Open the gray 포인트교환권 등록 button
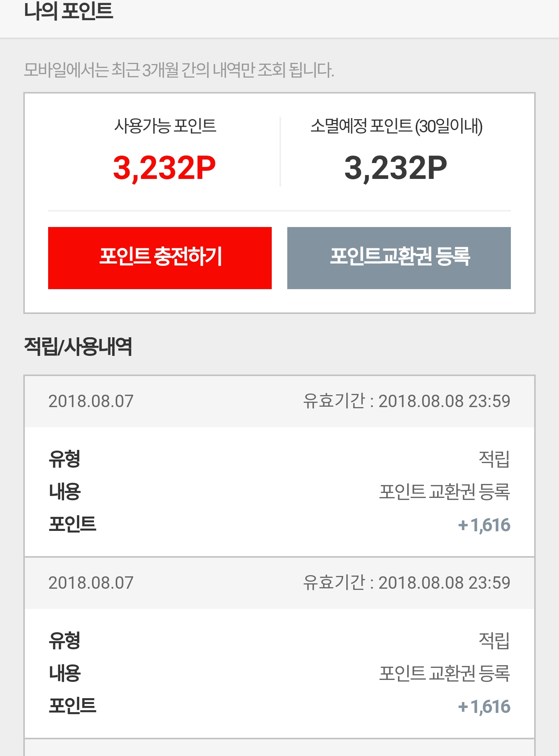 coord(399,258)
